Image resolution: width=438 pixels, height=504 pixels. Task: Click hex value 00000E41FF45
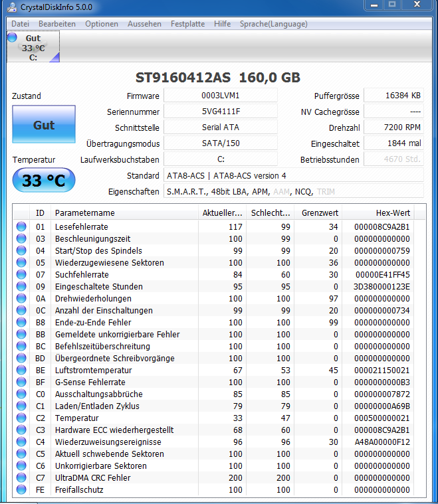[x=383, y=274]
